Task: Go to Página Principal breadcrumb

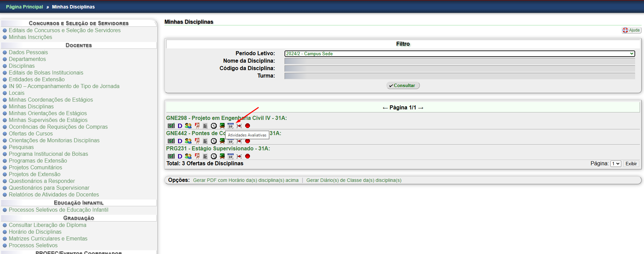Action: click(x=24, y=7)
